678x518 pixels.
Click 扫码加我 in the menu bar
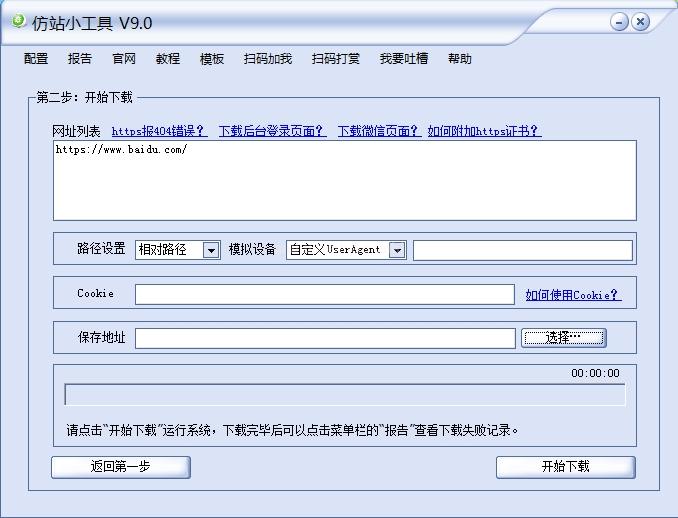[268, 59]
